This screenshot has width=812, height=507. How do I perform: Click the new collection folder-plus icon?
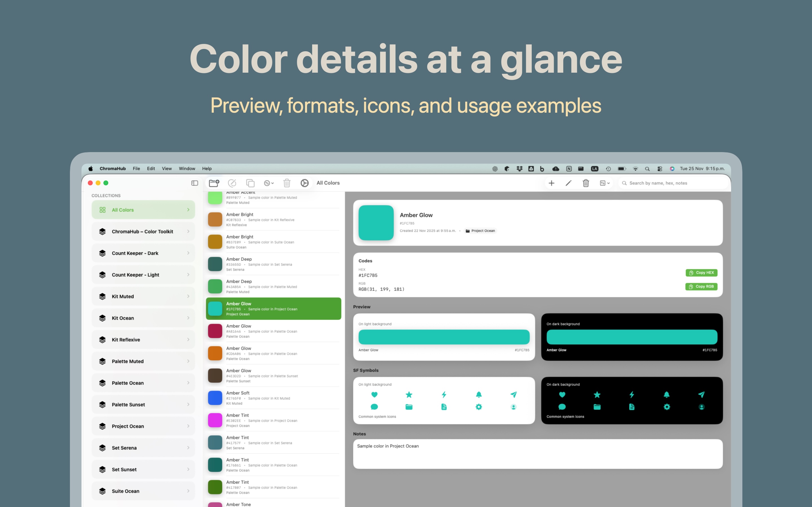(214, 183)
